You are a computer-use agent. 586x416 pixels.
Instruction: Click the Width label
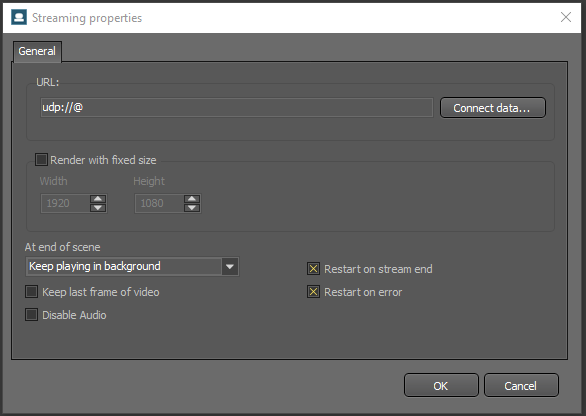53,181
